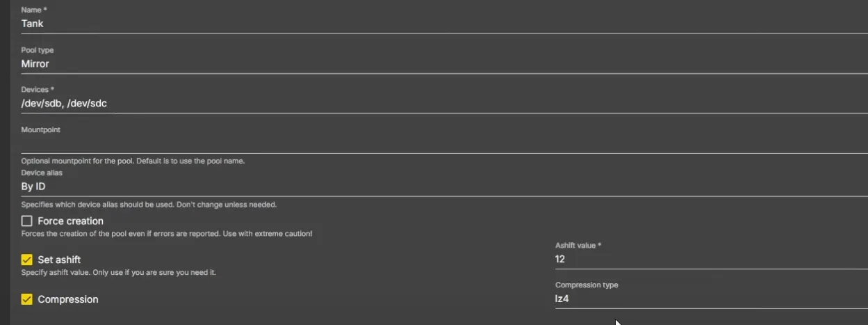Click the "Device alias" field label

pyautogui.click(x=42, y=173)
